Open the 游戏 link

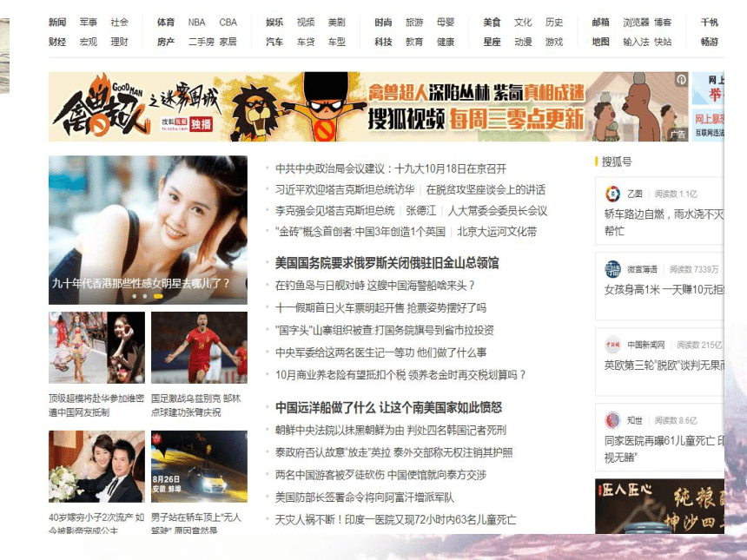pyautogui.click(x=554, y=42)
